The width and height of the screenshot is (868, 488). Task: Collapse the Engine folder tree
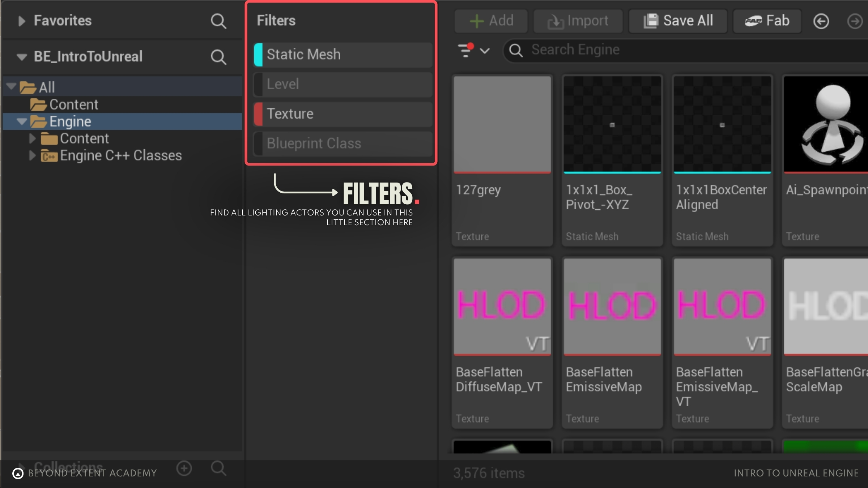(x=22, y=121)
